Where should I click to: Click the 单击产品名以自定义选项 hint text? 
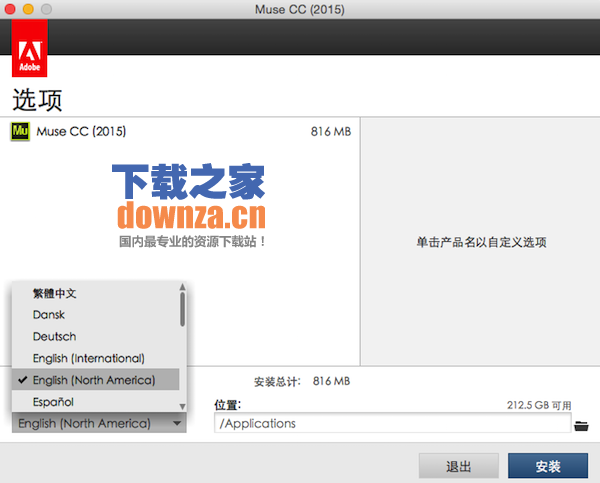481,242
